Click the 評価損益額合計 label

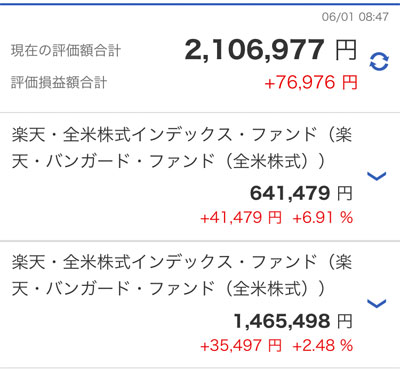(59, 82)
